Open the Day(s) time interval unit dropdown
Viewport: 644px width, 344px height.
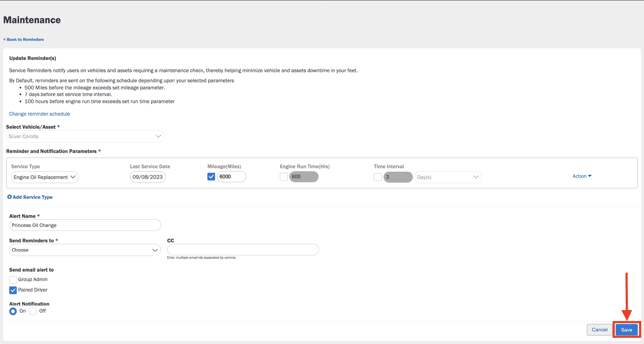click(448, 177)
